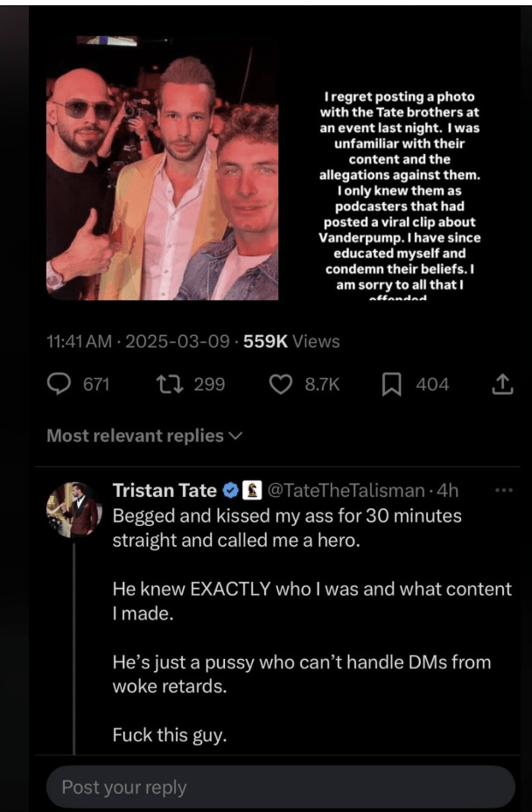
Task: Open the three-dot menu on the reply
Action: 503,490
